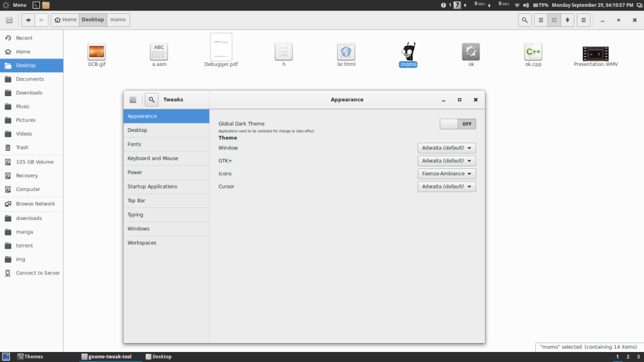The width and height of the screenshot is (644, 362).
Task: Open the Tweaks application menu icon
Action: 133,99
